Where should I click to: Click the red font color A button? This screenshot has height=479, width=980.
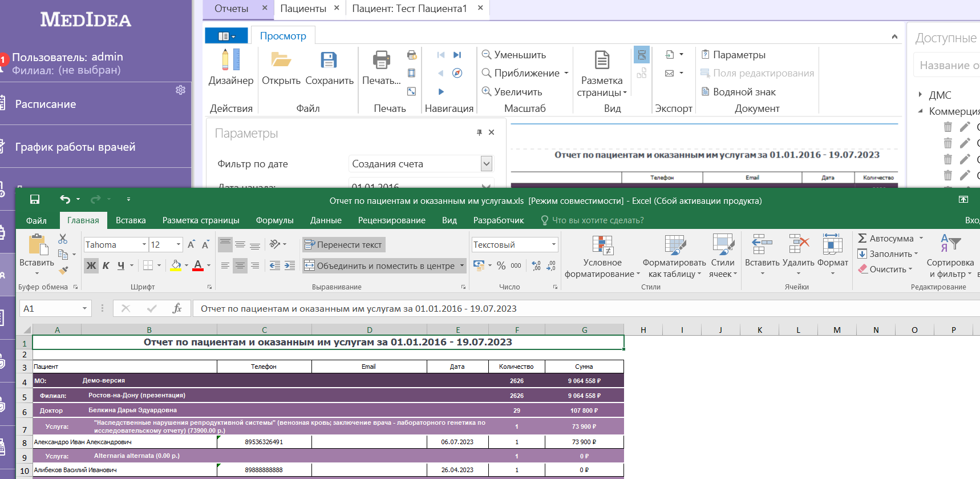click(198, 265)
